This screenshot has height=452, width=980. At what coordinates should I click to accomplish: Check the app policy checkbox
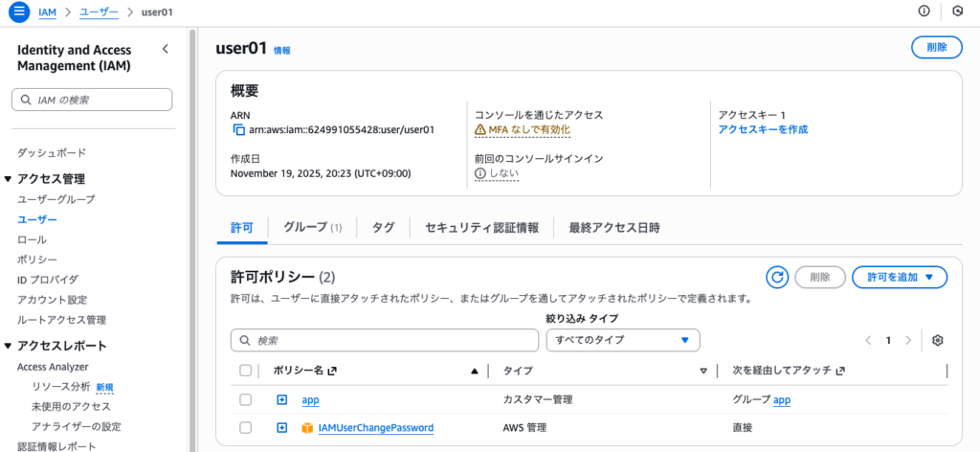click(x=246, y=400)
